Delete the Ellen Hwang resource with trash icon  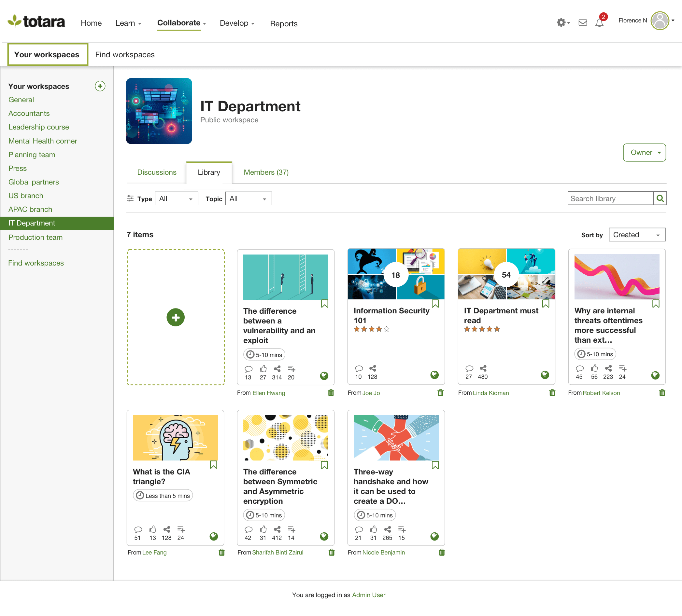331,393
